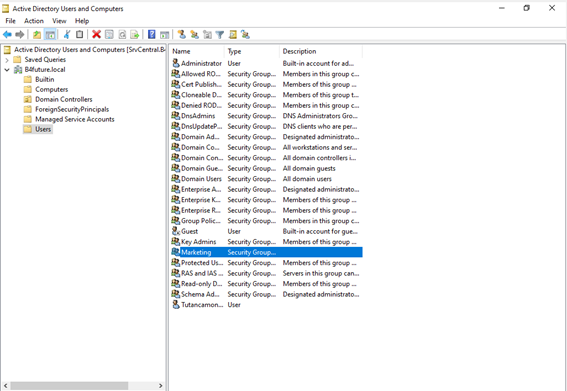Select the Cert Publish... group row

(x=267, y=84)
